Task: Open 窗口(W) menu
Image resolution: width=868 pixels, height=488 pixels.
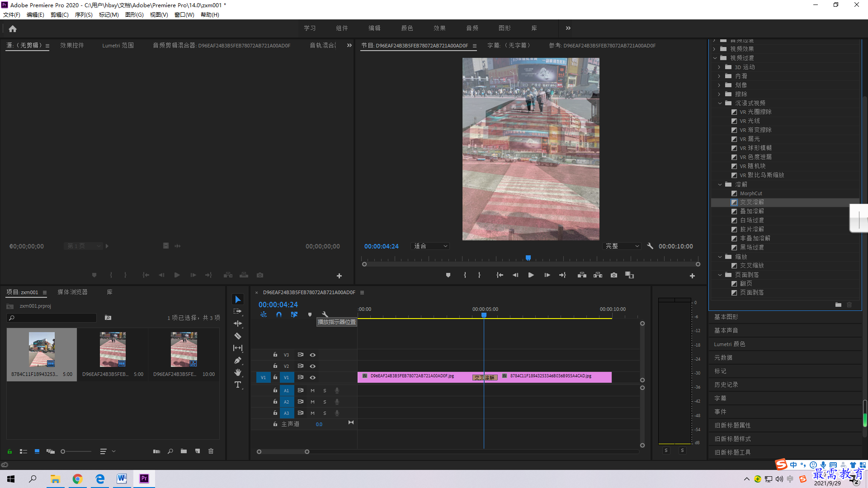Action: [x=184, y=15]
